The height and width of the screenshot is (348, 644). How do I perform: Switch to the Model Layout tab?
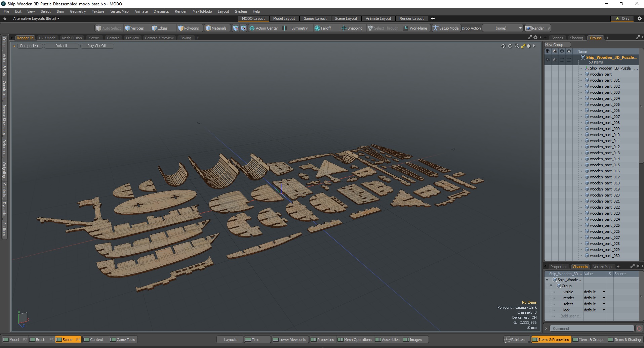pyautogui.click(x=284, y=18)
